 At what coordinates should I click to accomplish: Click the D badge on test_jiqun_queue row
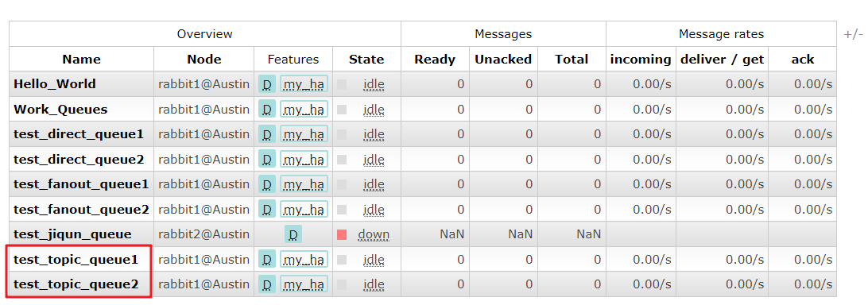293,234
